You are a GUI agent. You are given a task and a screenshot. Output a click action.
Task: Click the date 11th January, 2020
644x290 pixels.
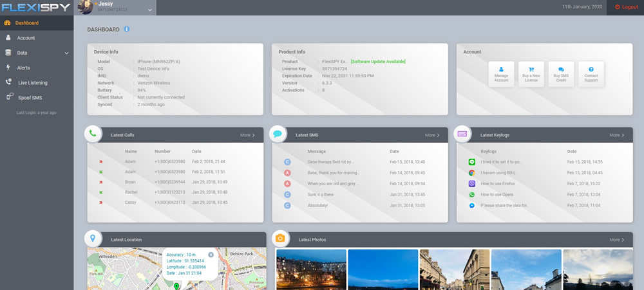[581, 7]
